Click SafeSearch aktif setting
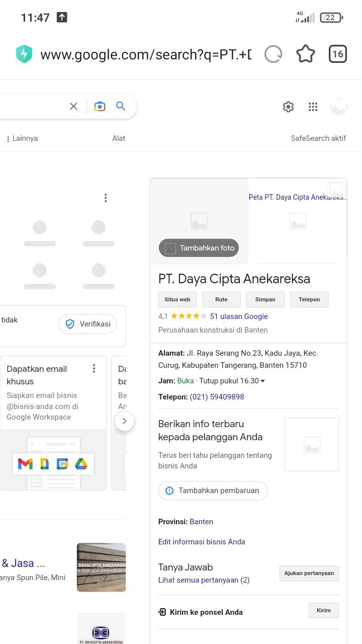 318,138
